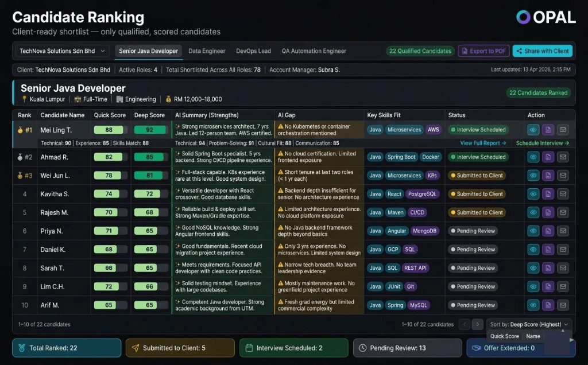Screen dimensions: 588x365
Task: Click the eye view icon for Arif M.
Action: tap(533, 305)
